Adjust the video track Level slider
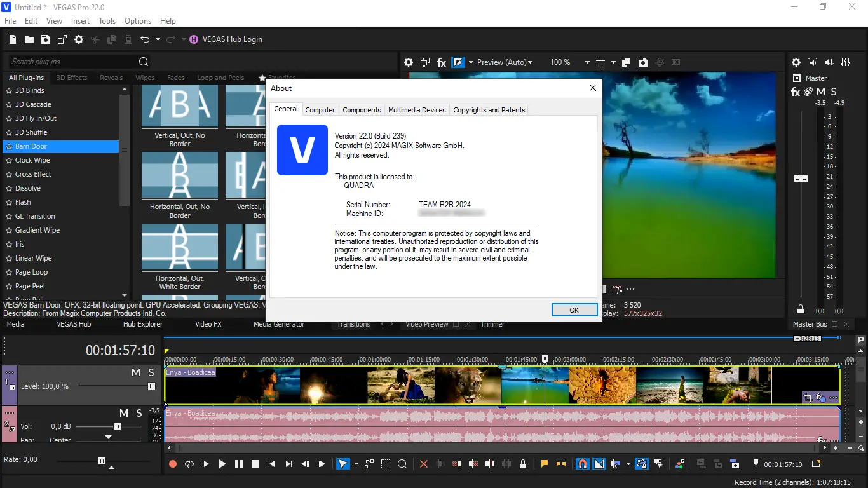868x488 pixels. click(x=151, y=386)
